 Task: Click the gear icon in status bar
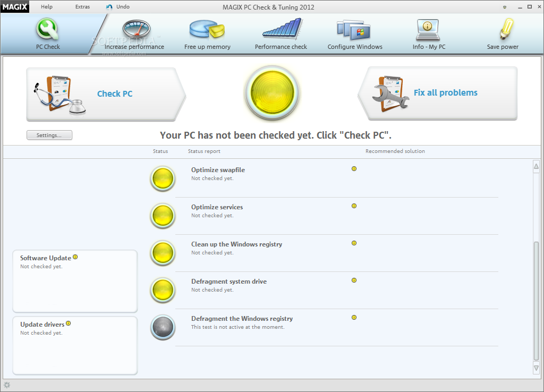[7, 385]
